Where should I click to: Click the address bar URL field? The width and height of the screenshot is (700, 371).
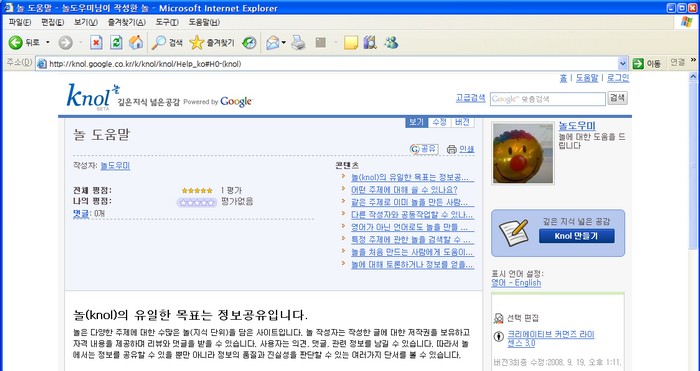click(333, 64)
